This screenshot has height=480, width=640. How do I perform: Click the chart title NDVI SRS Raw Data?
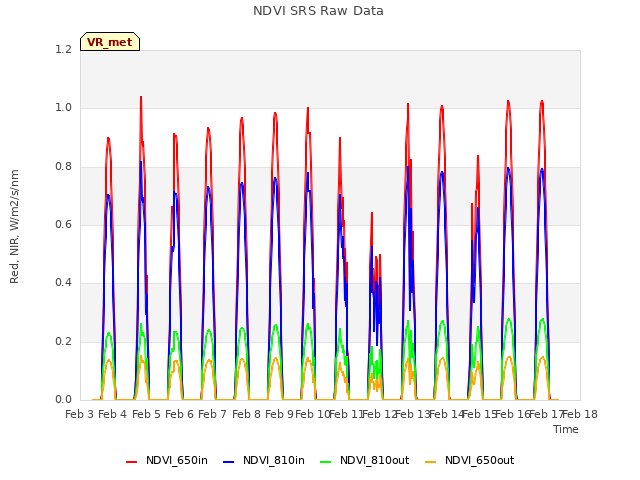coord(318,11)
